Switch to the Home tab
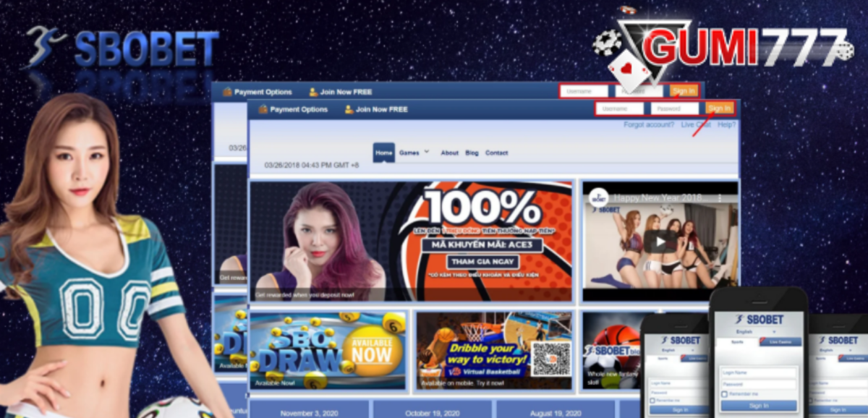Viewport: 868px width, 418px height. (x=384, y=153)
